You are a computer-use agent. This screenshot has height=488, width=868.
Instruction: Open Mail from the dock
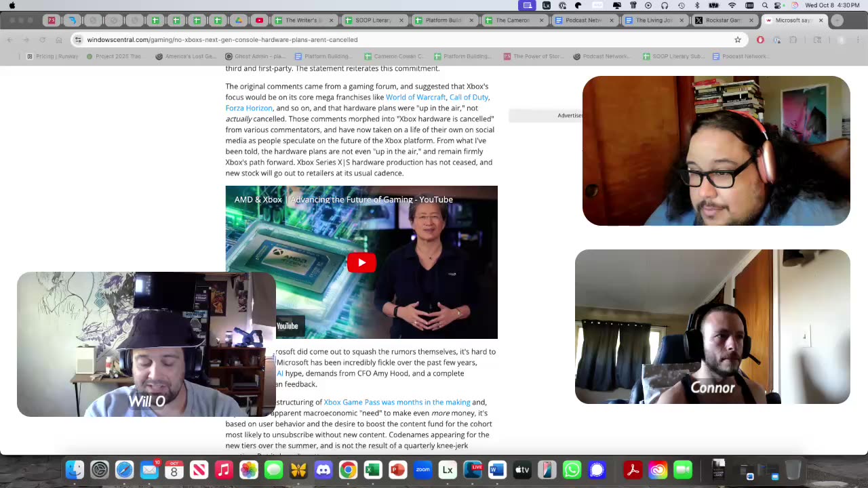[x=149, y=469]
